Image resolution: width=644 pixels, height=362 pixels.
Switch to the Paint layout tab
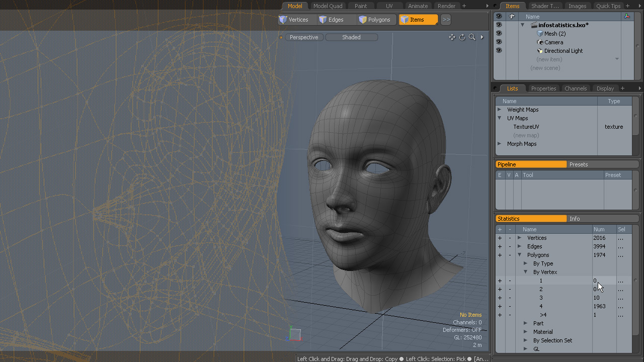pyautogui.click(x=361, y=6)
